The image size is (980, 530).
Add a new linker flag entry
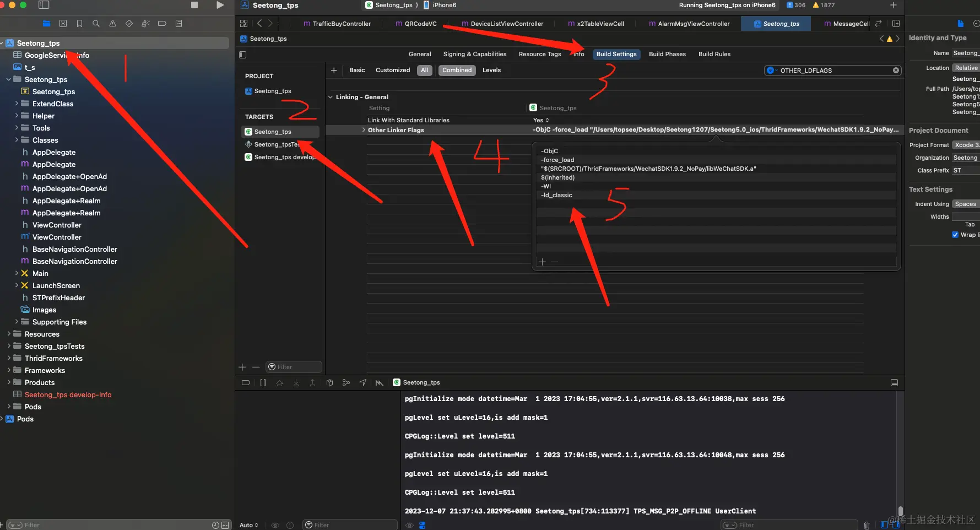coord(543,262)
